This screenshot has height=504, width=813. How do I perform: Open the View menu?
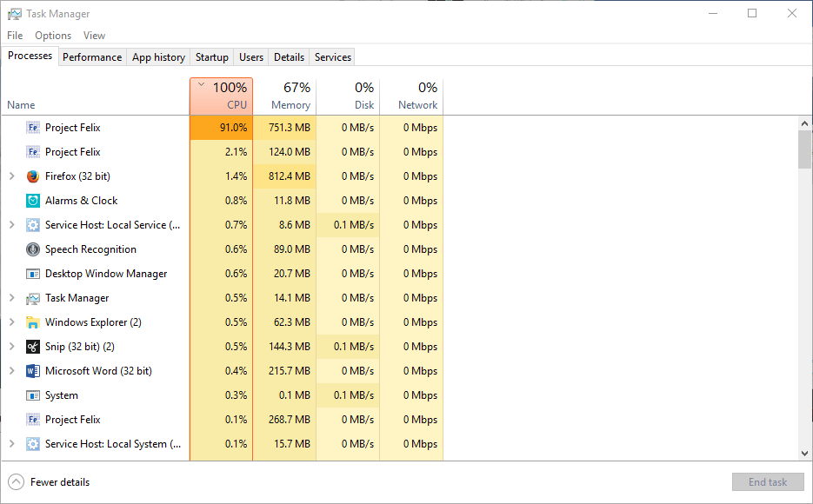(95, 36)
